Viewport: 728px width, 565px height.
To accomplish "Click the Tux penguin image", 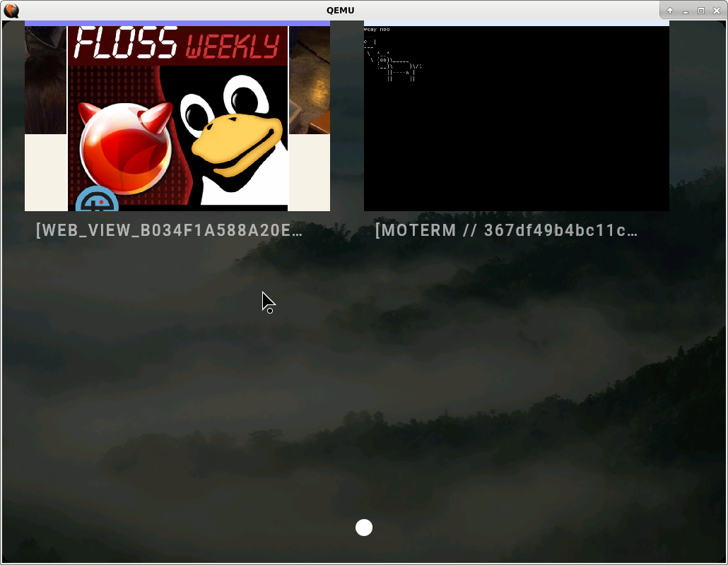I will point(237,138).
